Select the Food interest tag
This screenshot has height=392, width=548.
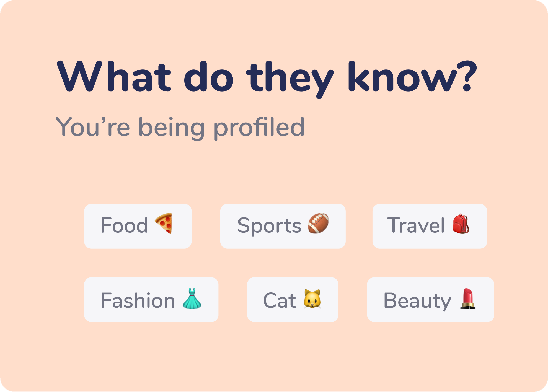(138, 226)
